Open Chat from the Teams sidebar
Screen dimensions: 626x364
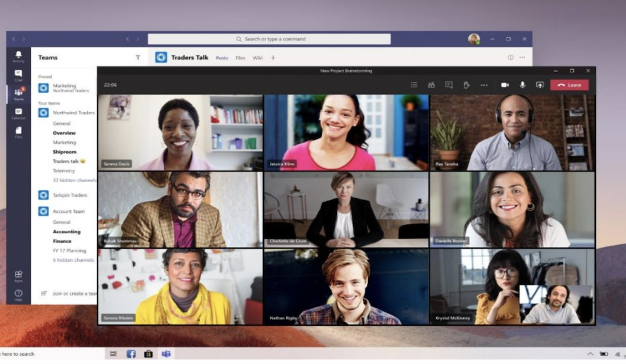point(17,74)
